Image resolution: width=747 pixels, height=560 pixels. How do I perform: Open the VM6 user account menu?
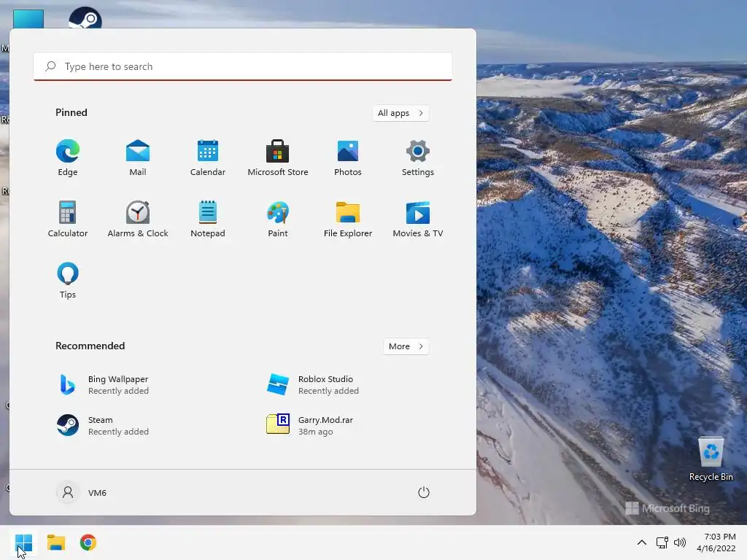[x=82, y=492]
